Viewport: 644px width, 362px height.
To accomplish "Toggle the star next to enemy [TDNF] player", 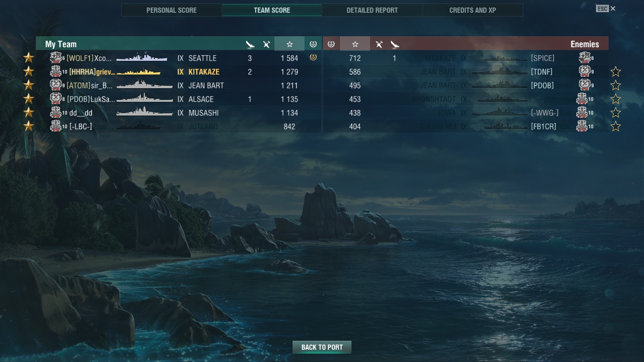I will point(616,72).
